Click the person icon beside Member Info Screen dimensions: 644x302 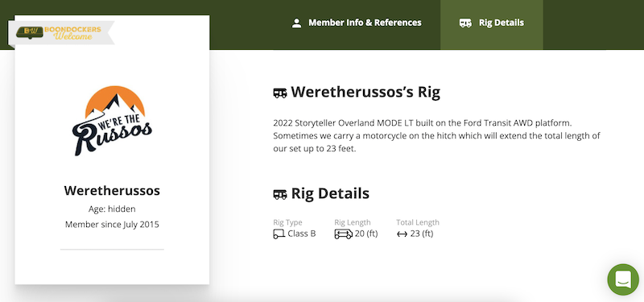click(296, 23)
